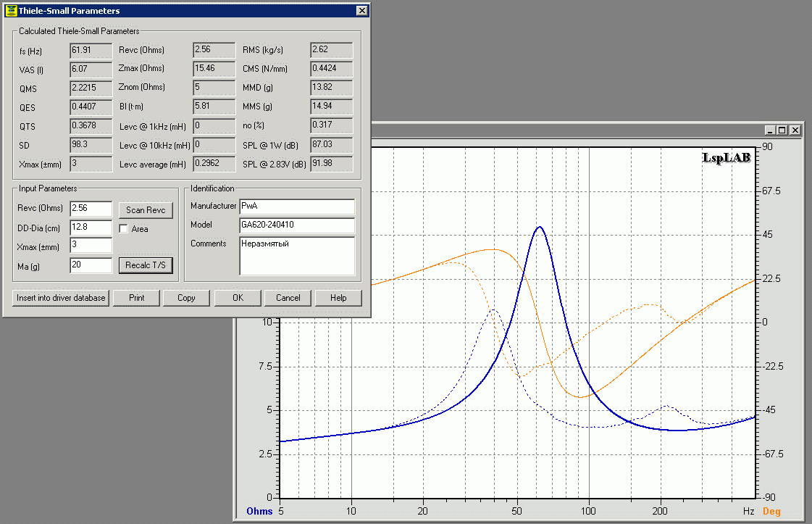Confirm the dialog with OK

238,298
